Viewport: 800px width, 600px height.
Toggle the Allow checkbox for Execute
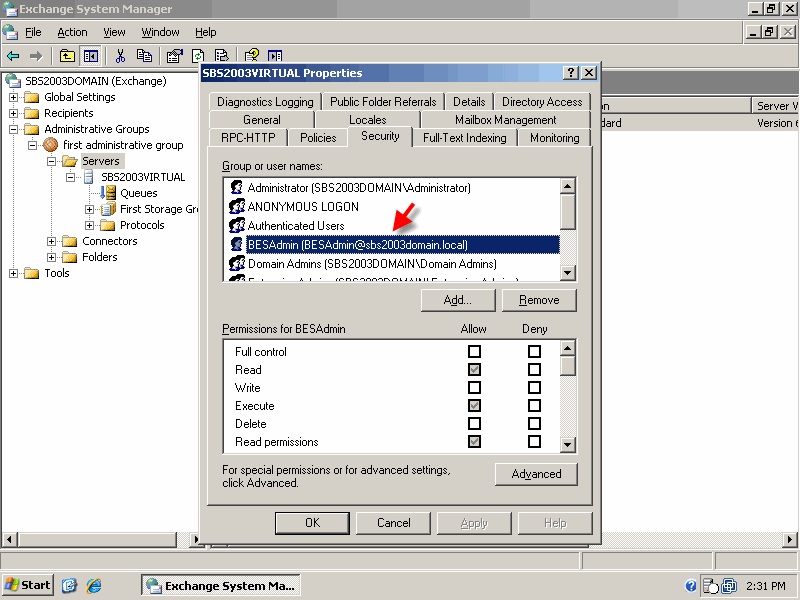474,406
